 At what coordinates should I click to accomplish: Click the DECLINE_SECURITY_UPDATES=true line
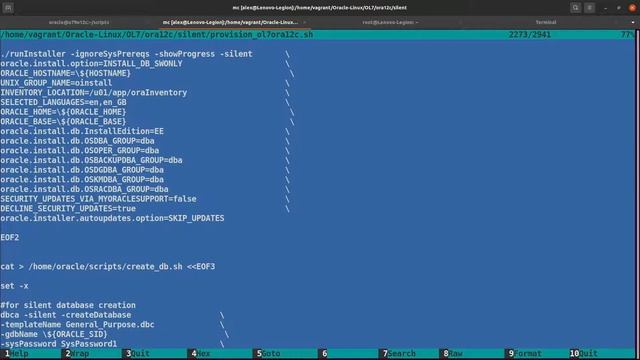[68, 209]
